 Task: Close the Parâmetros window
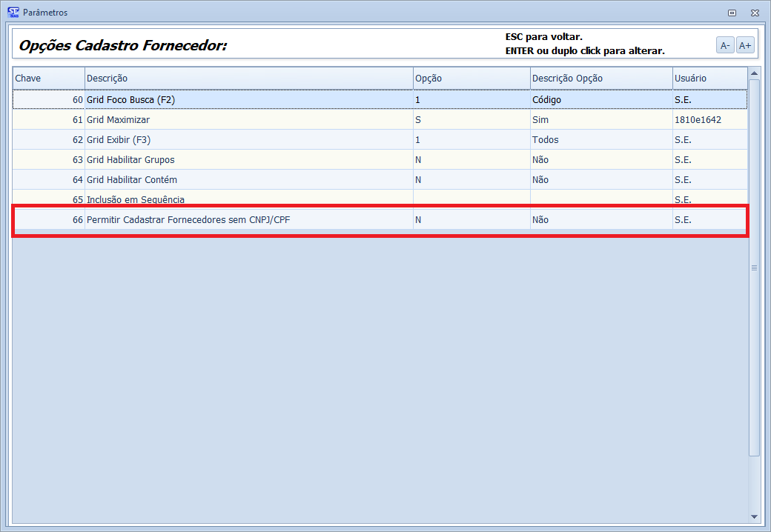coord(754,13)
